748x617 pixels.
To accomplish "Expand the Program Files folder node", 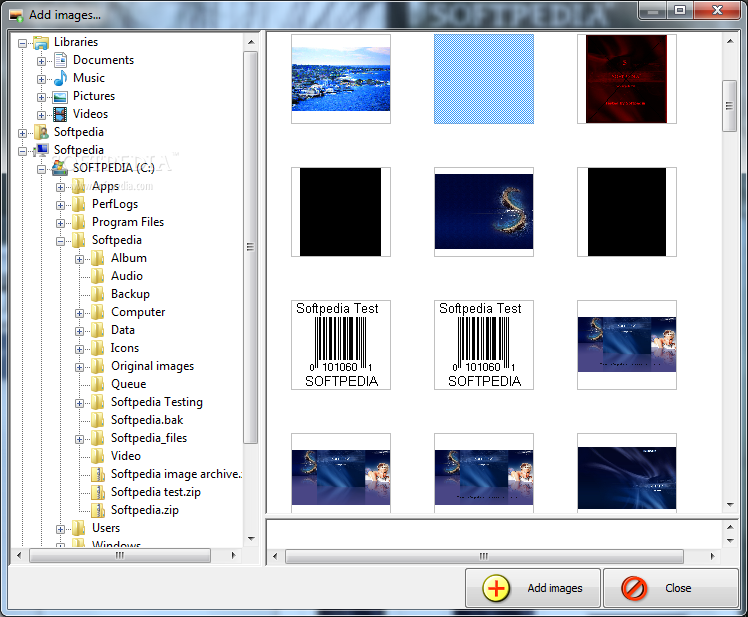I will pos(60,223).
